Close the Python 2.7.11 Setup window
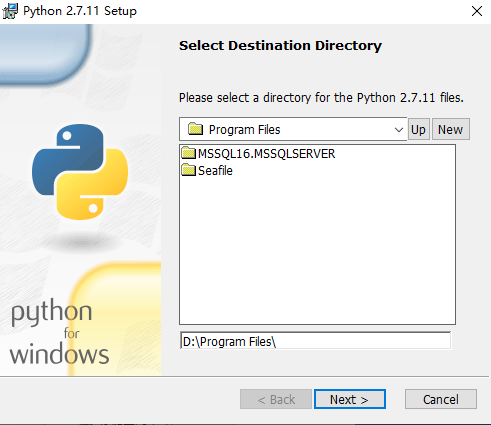The image size is (491, 425). click(x=477, y=11)
